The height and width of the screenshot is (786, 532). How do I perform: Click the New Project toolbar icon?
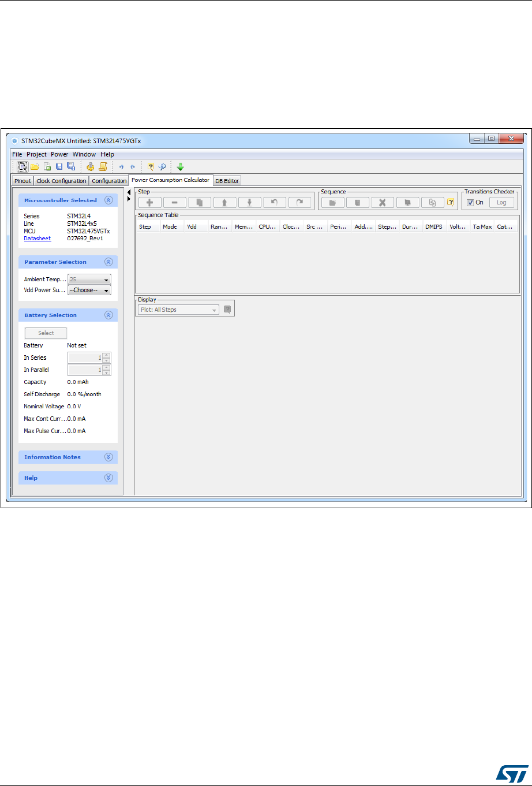tap(23, 167)
